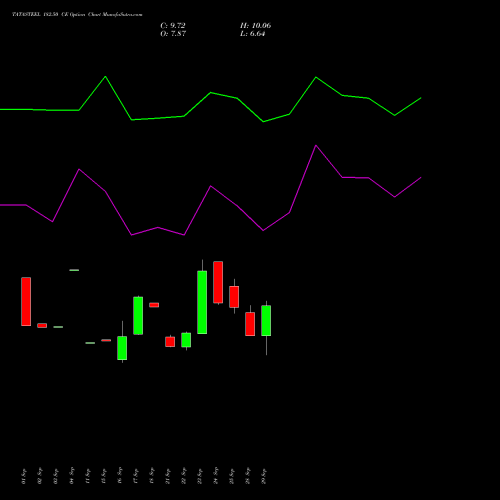
Task: Click the tall red candle for 01 Sep
Action: click(26, 301)
